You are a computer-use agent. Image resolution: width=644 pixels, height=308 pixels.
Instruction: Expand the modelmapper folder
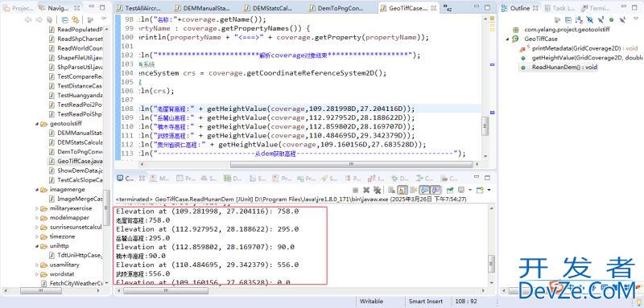point(37,218)
